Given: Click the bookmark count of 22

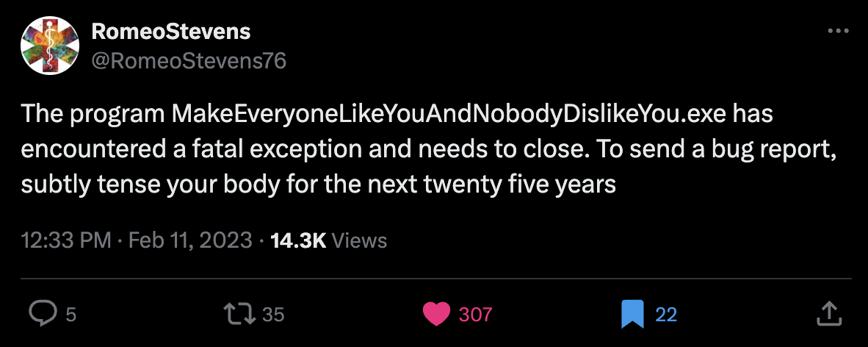Looking at the screenshot, I should pos(666,315).
